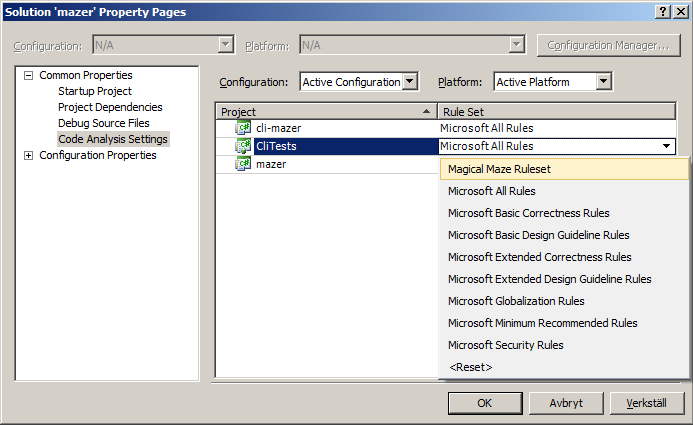Image resolution: width=693 pixels, height=425 pixels.
Task: Choose the <Reset> option
Action: click(564, 367)
